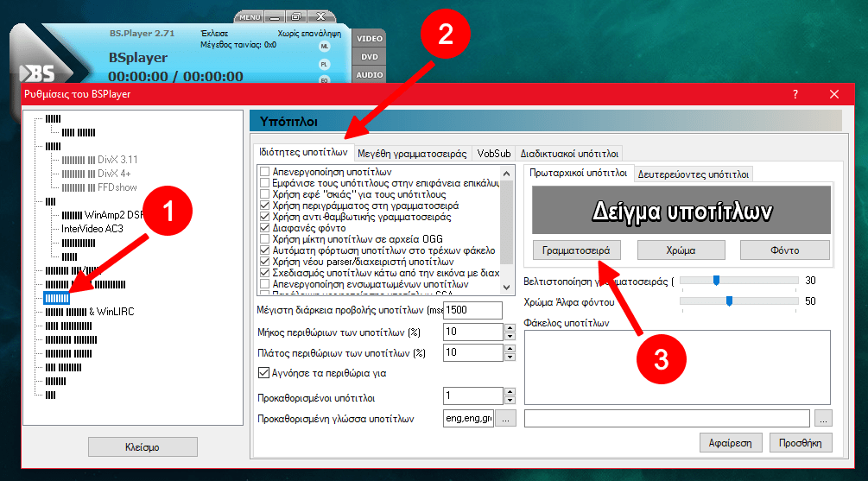Open the VIDEO side button
The width and height of the screenshot is (868, 481).
pyautogui.click(x=370, y=39)
